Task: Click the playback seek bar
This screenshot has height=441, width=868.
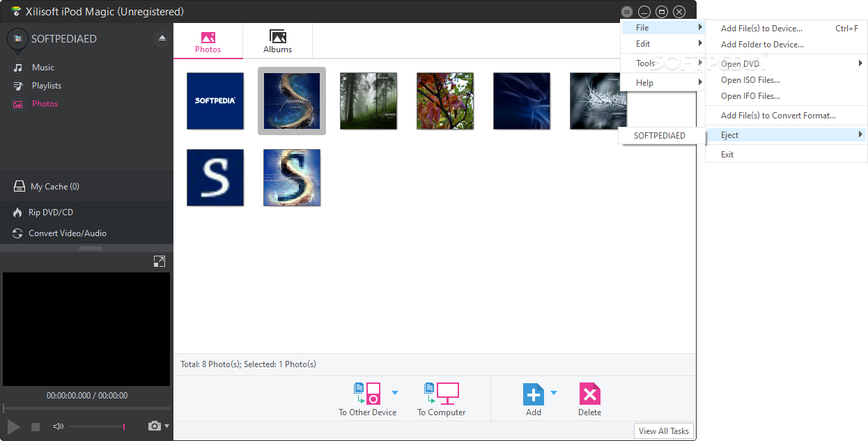Action: (x=86, y=408)
